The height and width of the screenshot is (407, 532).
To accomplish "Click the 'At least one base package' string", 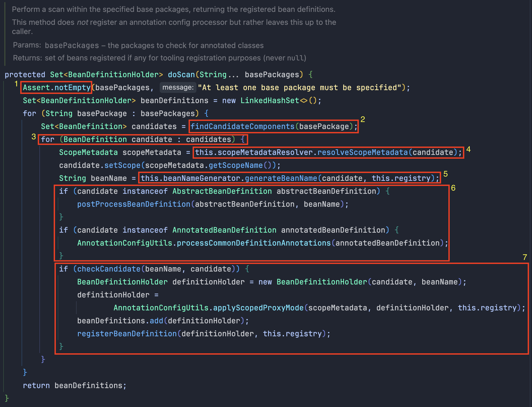I will [299, 87].
